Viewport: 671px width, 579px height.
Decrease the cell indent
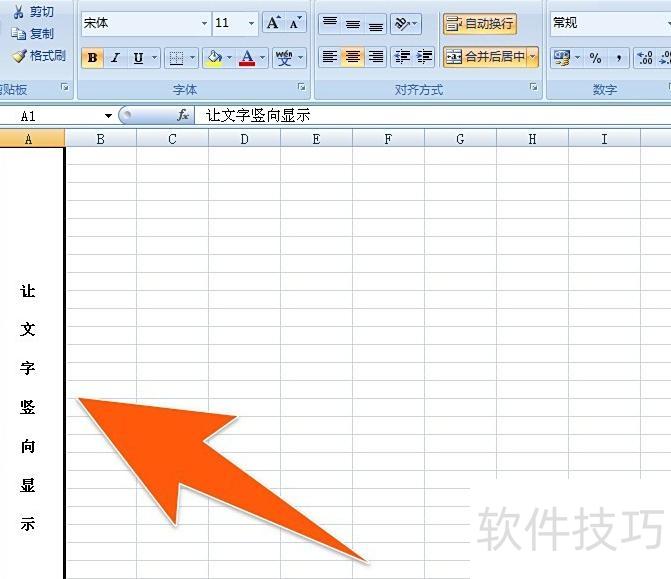402,56
